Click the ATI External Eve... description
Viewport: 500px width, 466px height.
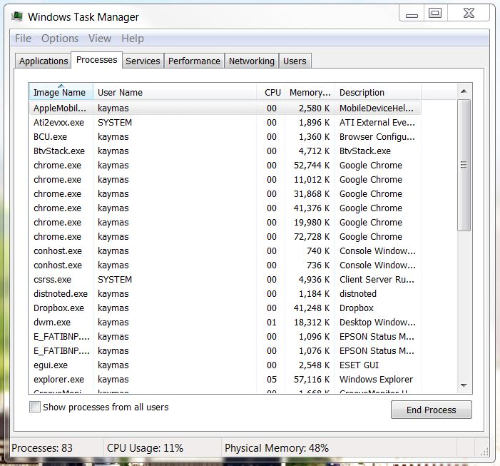[x=377, y=122]
